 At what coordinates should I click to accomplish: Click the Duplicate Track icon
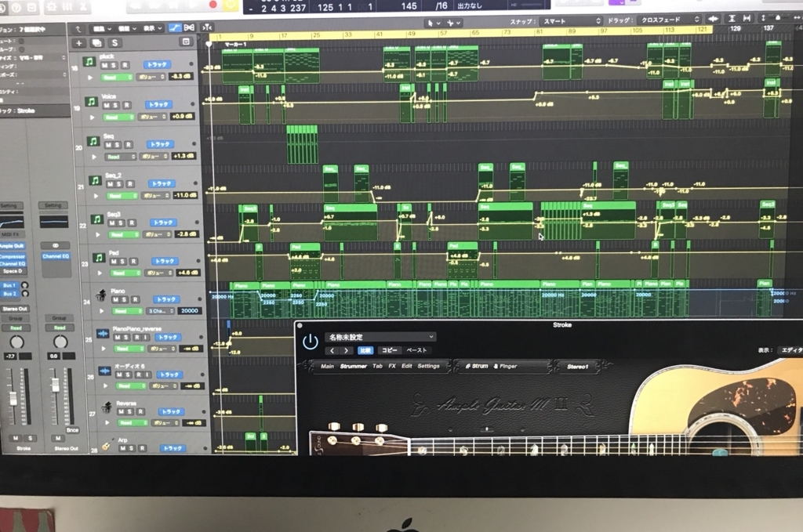96,43
